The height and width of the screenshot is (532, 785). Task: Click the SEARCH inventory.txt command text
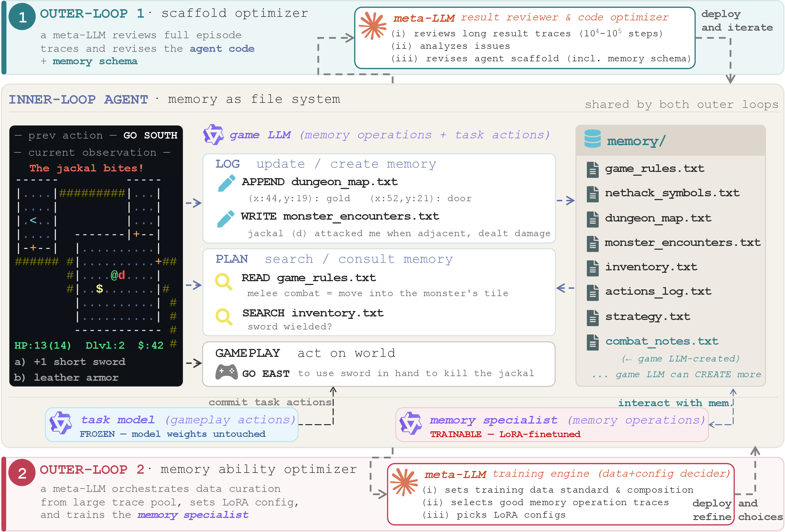tap(313, 313)
